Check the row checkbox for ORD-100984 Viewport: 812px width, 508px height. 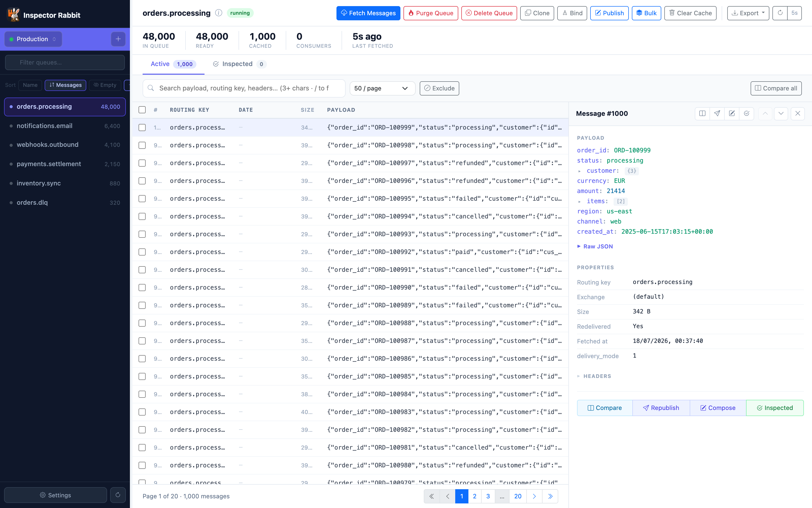click(x=142, y=394)
